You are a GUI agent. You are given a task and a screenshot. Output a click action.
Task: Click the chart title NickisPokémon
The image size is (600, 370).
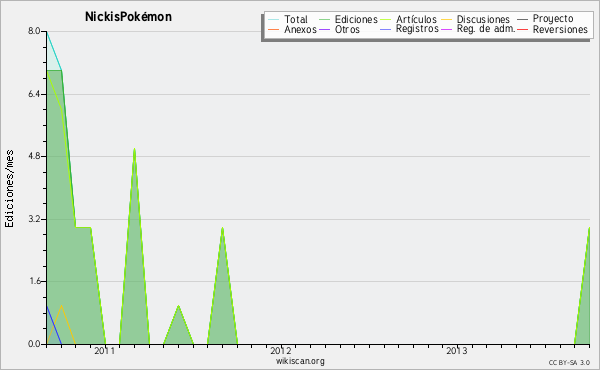click(128, 17)
